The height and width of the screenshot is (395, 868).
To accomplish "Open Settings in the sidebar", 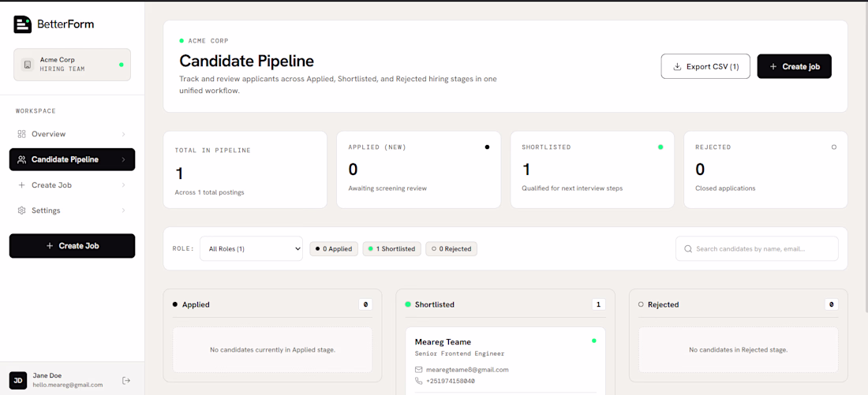I will [x=72, y=211].
